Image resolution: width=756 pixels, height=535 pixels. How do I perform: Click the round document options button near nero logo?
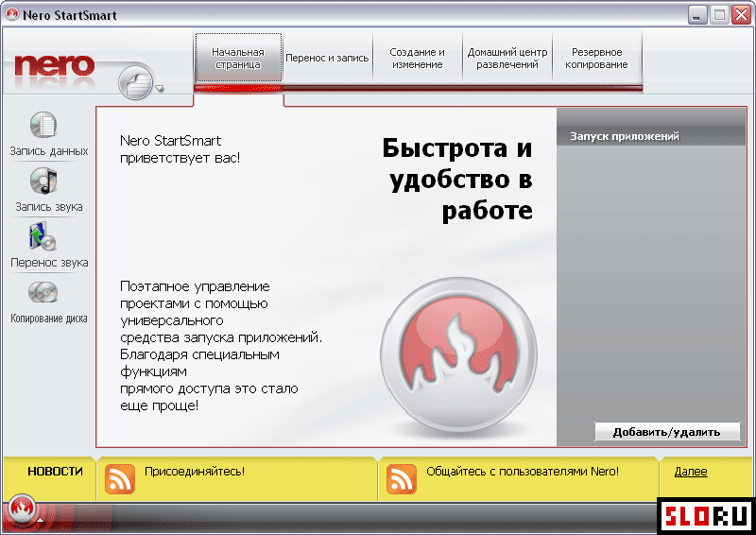pos(135,83)
